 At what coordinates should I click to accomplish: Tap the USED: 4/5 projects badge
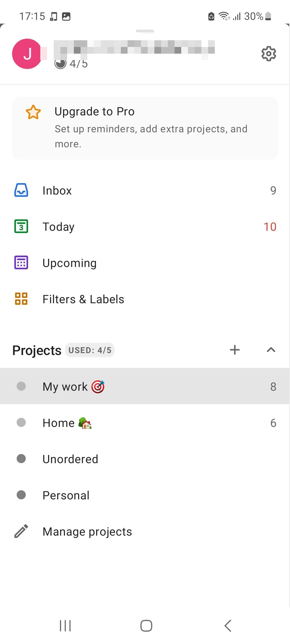coord(90,350)
